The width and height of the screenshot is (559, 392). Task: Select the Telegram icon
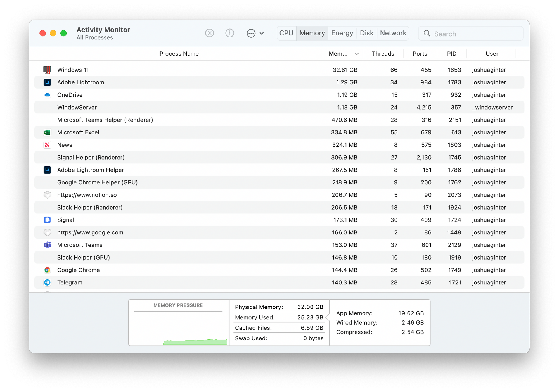tap(47, 282)
